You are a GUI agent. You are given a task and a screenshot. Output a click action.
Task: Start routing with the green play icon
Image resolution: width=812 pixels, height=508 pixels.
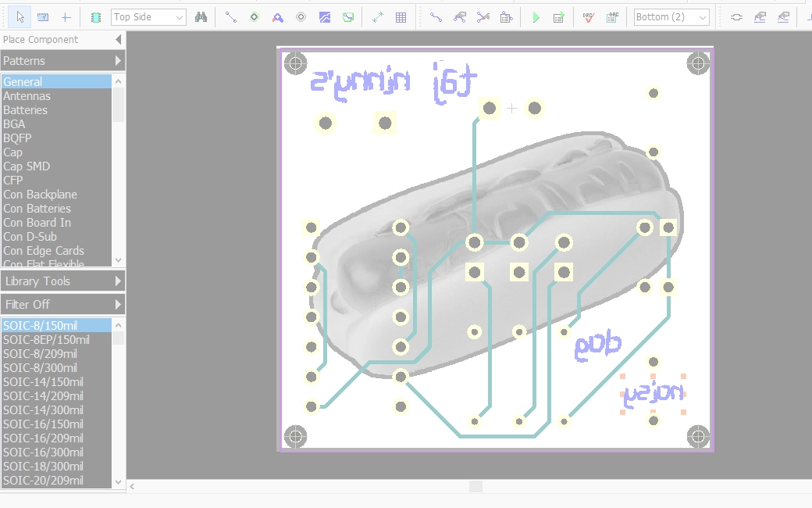click(x=536, y=16)
